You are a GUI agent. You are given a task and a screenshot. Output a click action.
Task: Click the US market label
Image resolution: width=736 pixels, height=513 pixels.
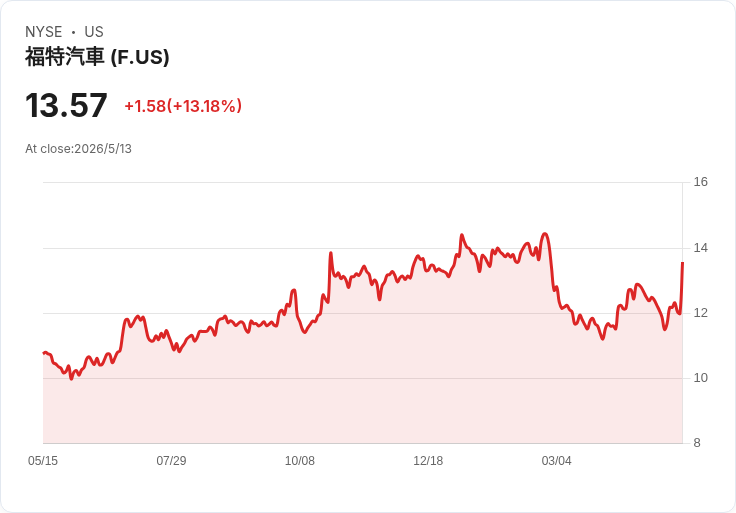[94, 32]
